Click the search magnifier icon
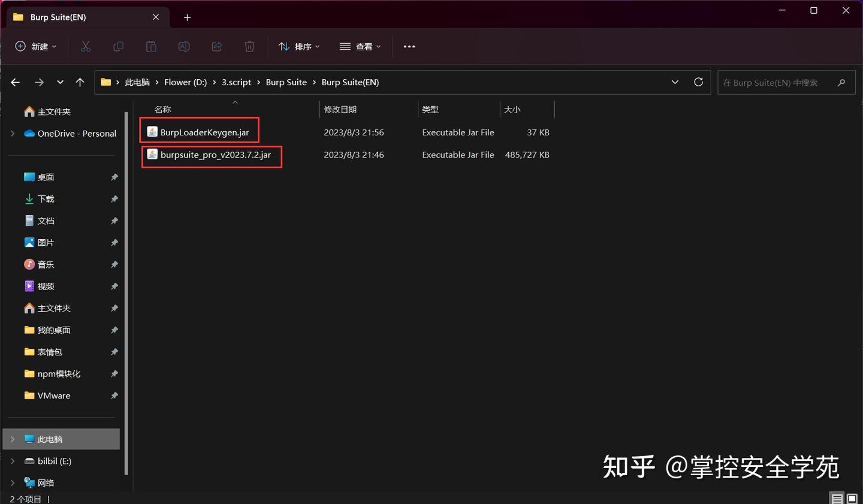 pos(841,83)
